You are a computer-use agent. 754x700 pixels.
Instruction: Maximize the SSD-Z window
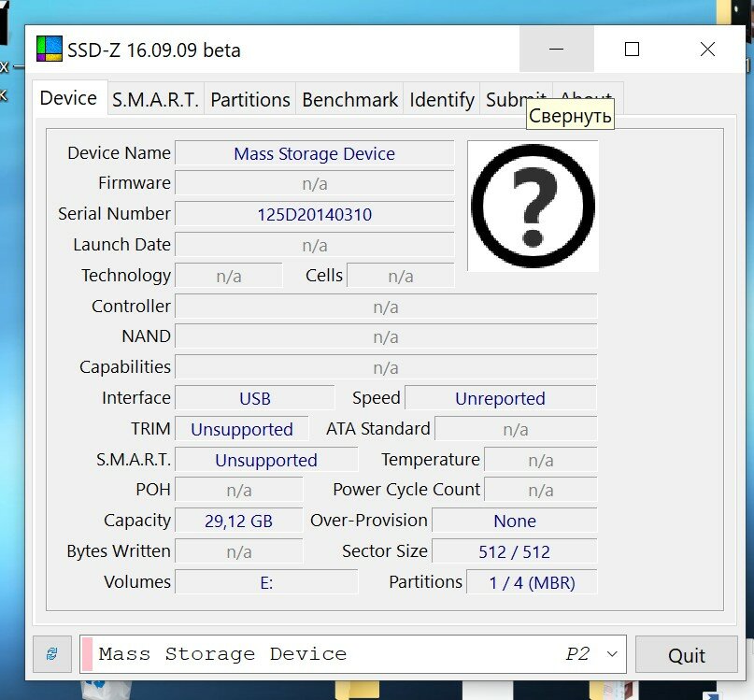click(x=632, y=50)
